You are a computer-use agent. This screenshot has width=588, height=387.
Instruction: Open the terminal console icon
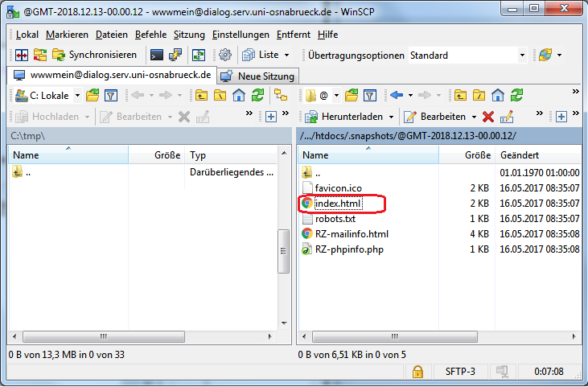(157, 56)
